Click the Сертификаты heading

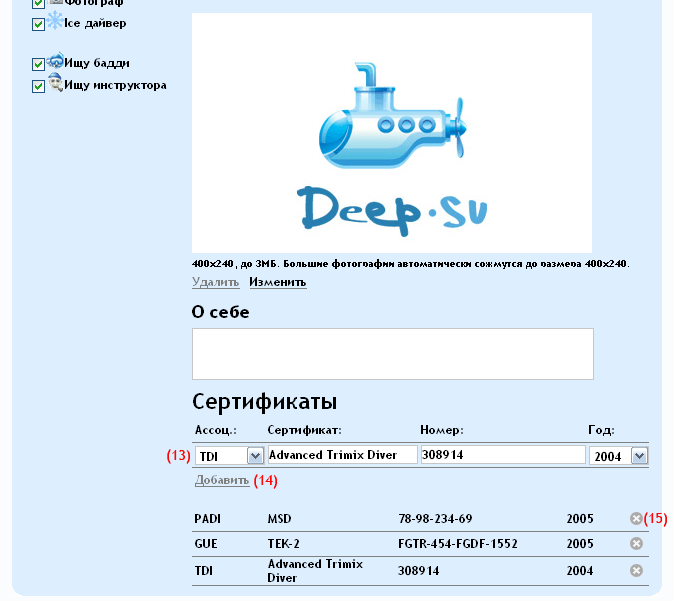click(x=264, y=402)
